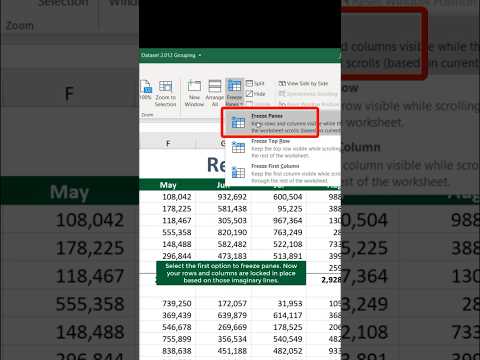480x360 pixels.
Task: Open the Dataset 2012 Grouping title dropdown
Action: (x=200, y=55)
